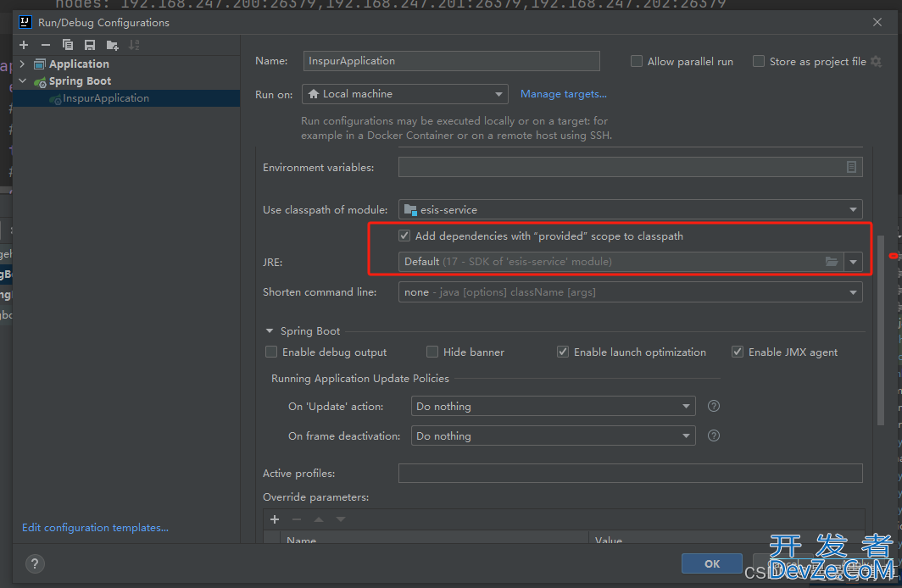
Task: Show help for 'On Update action'
Action: 714,406
